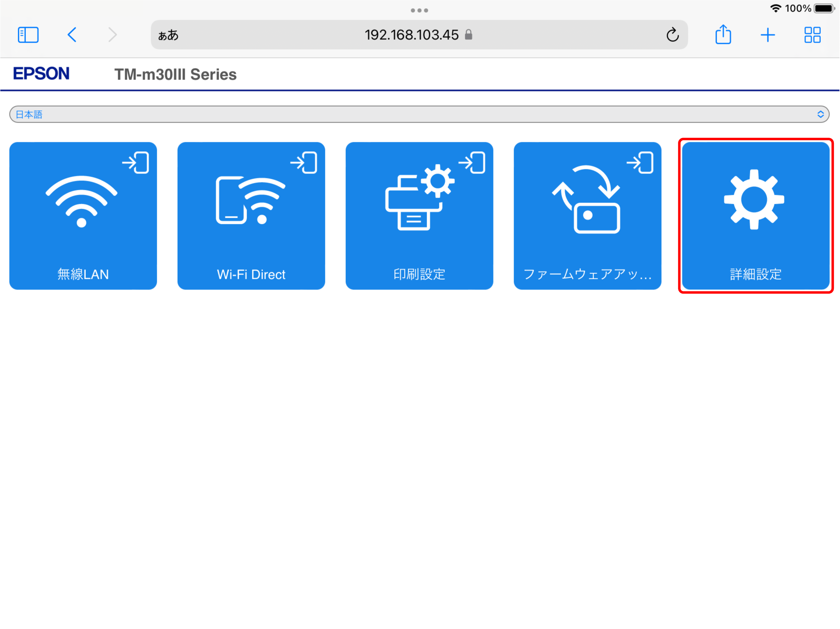The height and width of the screenshot is (629, 840).
Task: Tap the forward navigation arrow
Action: pos(112,35)
